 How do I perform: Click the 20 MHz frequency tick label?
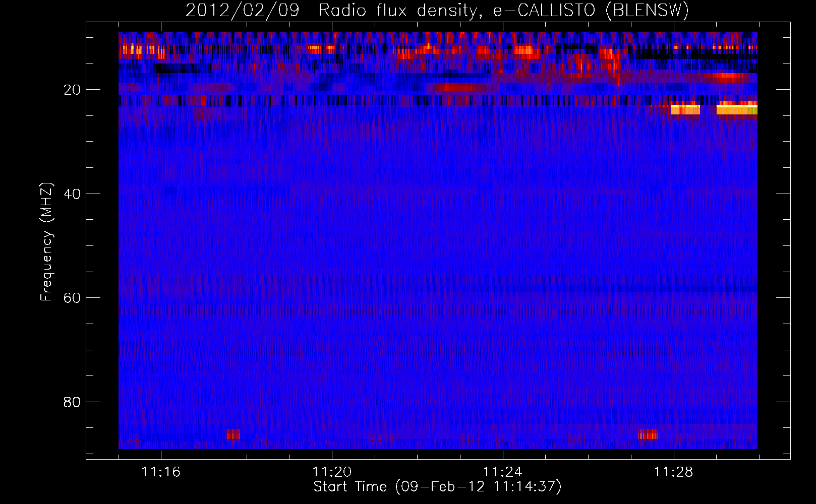tap(72, 90)
